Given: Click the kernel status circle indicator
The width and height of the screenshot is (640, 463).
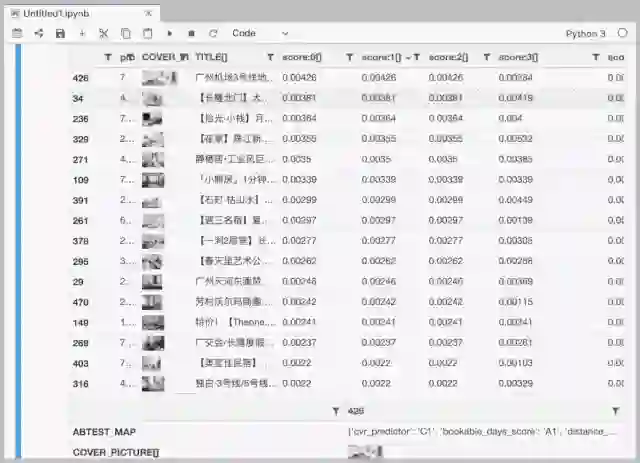Looking at the screenshot, I should [622, 33].
